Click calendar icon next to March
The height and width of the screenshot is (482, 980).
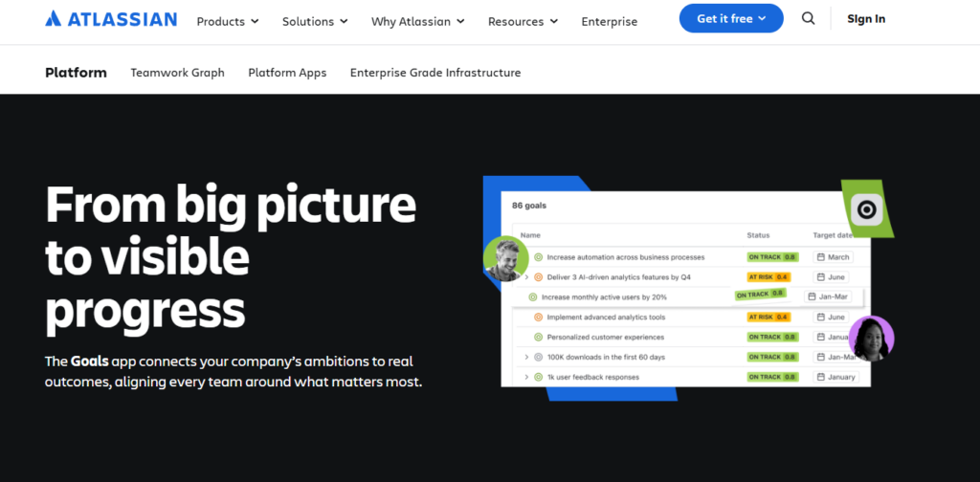(820, 257)
